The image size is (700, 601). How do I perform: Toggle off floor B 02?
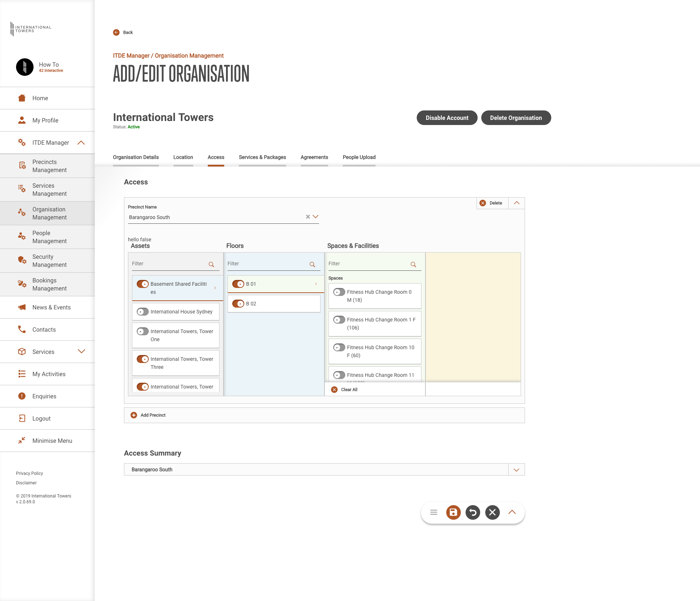pyautogui.click(x=238, y=304)
